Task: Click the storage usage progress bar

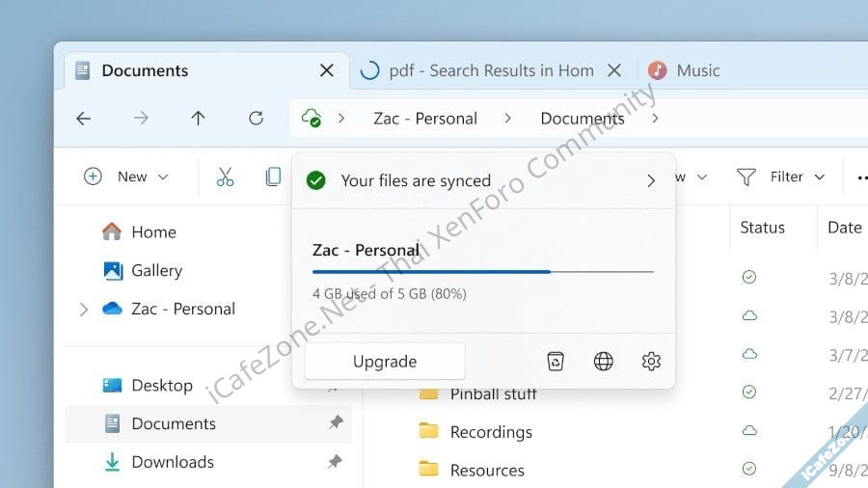Action: (482, 272)
